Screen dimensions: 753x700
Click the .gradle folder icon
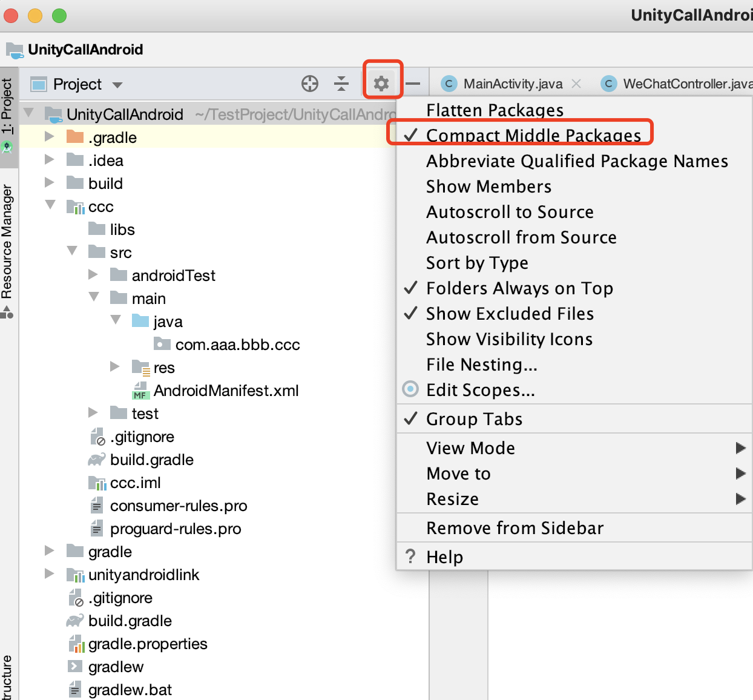click(74, 137)
